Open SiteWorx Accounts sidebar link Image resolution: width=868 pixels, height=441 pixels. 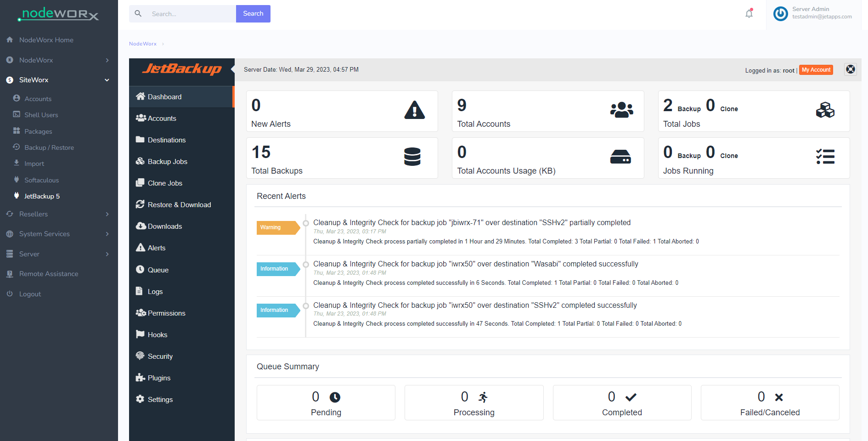(38, 99)
